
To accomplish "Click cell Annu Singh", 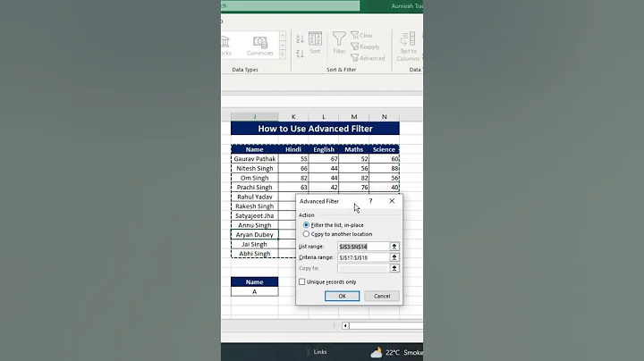I will 255,225.
